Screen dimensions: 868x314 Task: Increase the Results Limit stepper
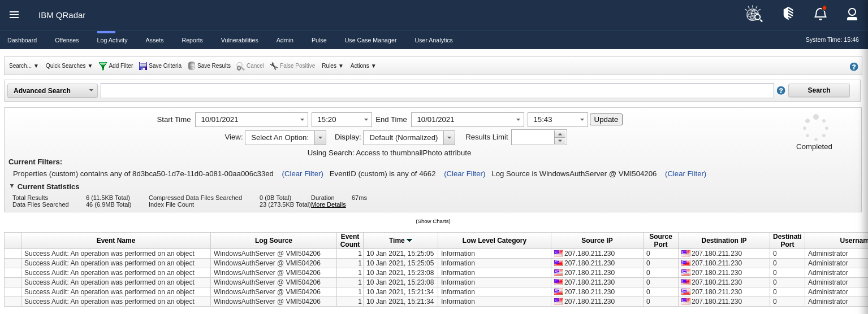(x=560, y=134)
